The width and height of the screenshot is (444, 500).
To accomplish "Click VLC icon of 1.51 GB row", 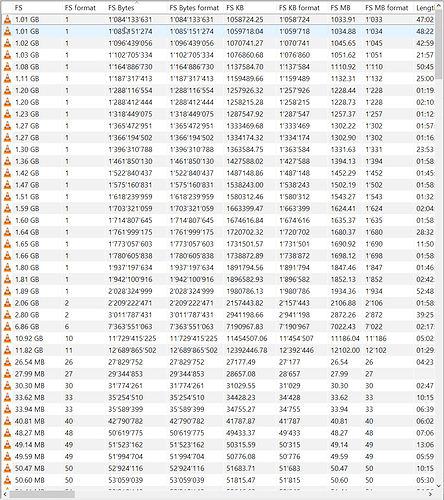I will pos(7,197).
